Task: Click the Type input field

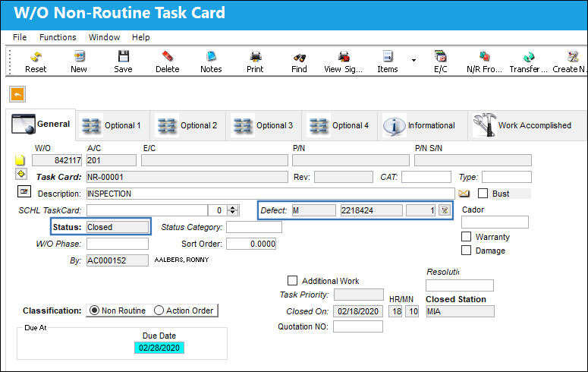Action: [507, 177]
